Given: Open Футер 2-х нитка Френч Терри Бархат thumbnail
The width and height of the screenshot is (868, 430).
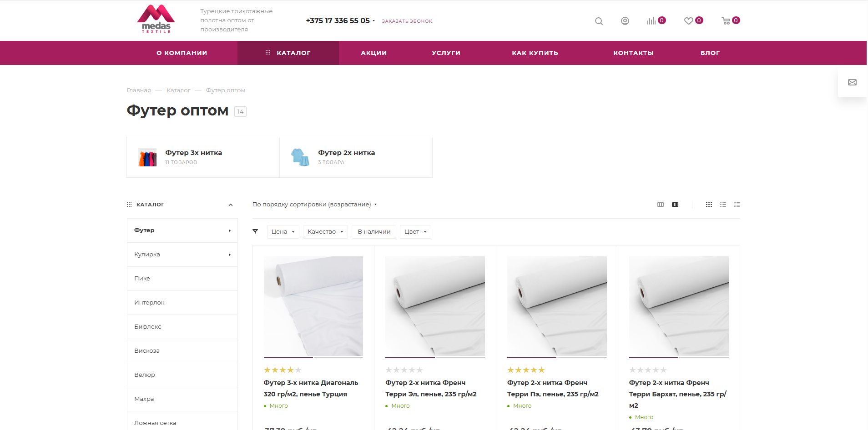Looking at the screenshot, I should point(679,306).
